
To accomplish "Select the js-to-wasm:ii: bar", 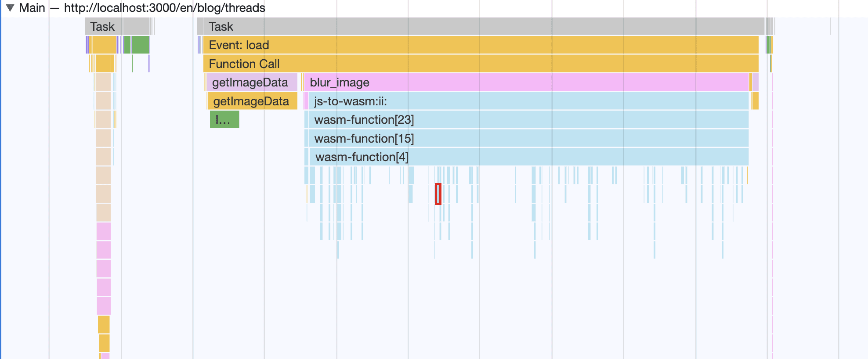I will [x=528, y=101].
